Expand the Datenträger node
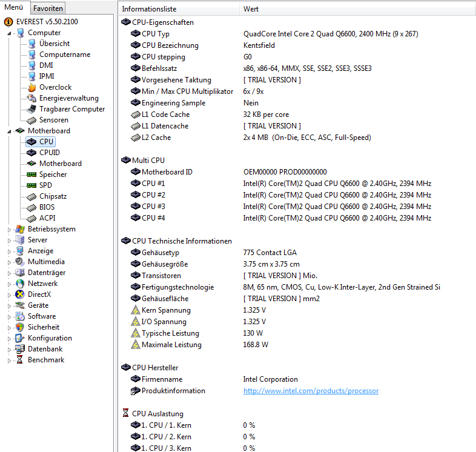 [9, 273]
